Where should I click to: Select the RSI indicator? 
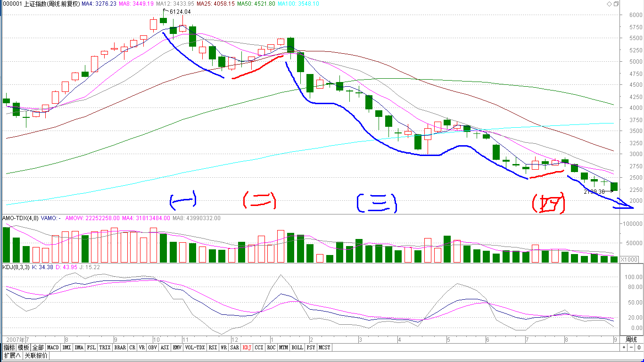point(213,347)
